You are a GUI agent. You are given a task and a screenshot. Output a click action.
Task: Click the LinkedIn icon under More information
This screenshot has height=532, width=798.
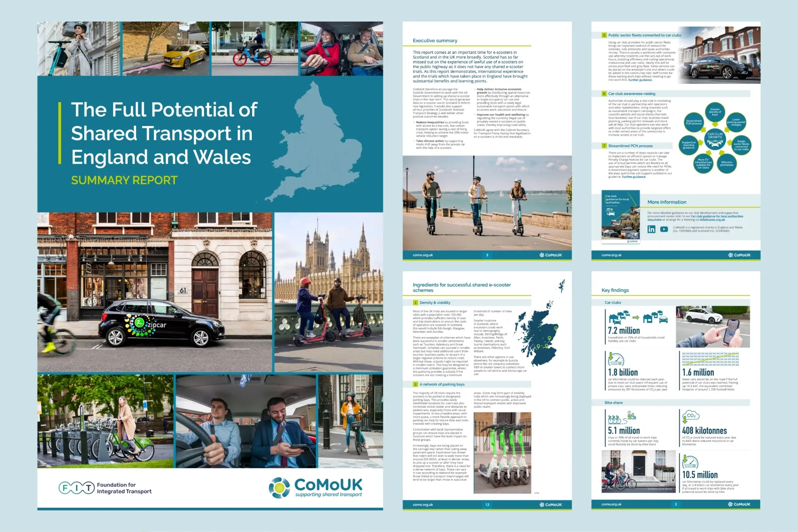[651, 229]
